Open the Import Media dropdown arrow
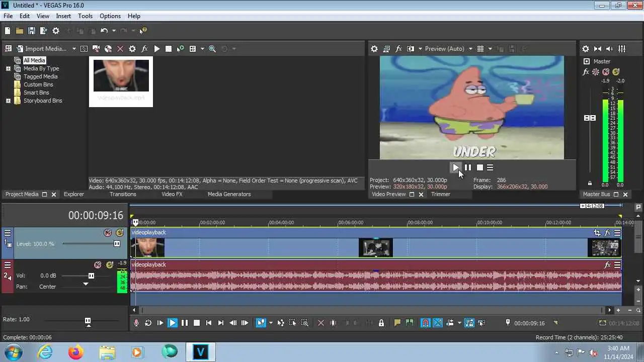 pos(74,49)
